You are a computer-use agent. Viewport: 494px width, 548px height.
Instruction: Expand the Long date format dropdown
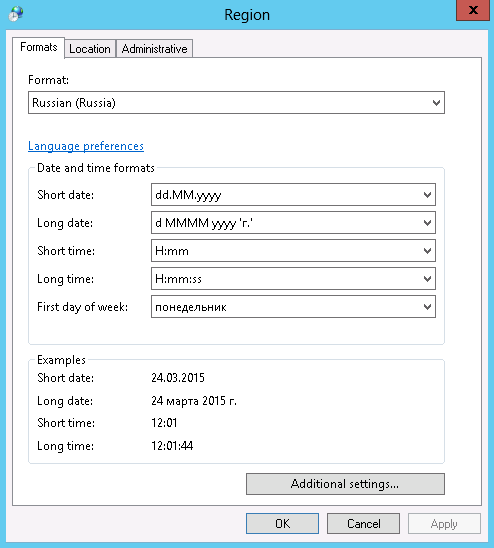coord(293,223)
